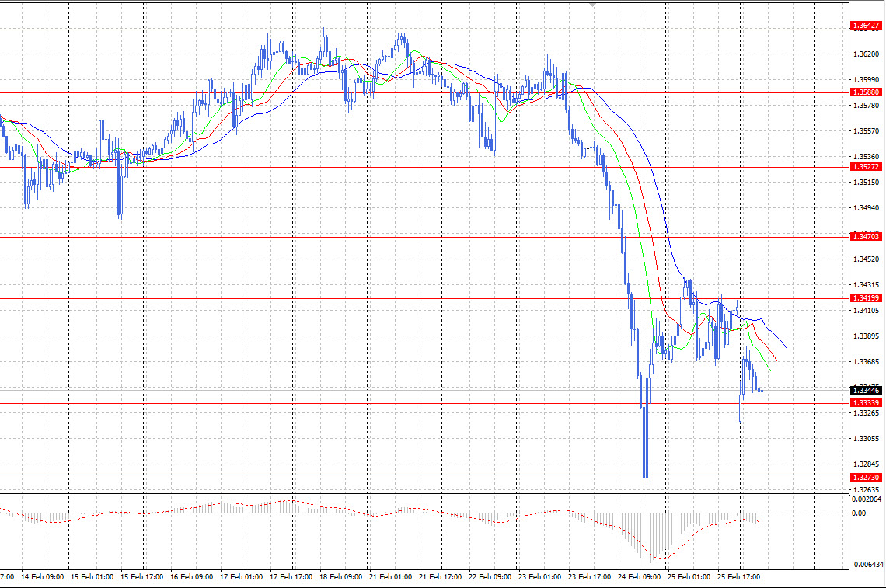Screen dimensions: 886x588
Task: Click the 25 Feb 17:00 time label
Action: point(738,576)
